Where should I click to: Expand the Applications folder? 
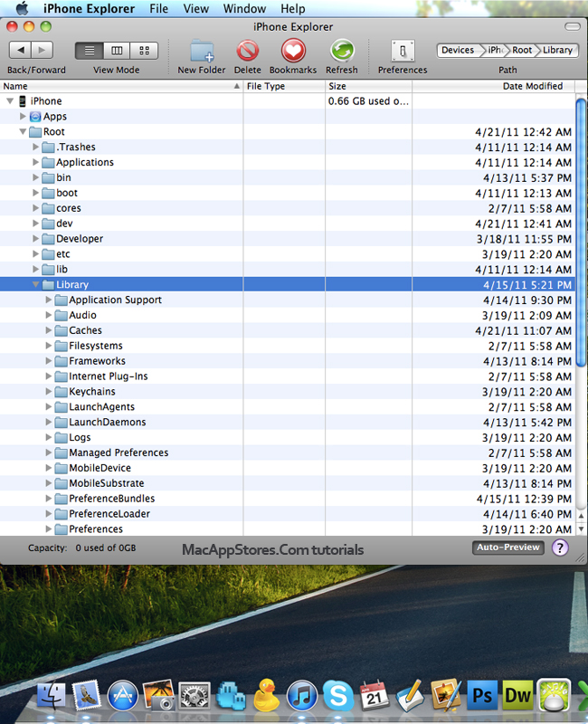(x=35, y=162)
